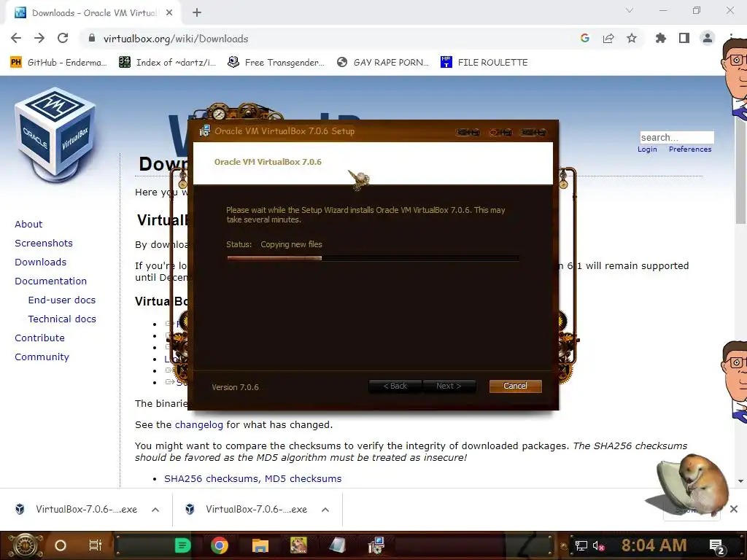747x560 pixels.
Task: Click the Cancel button in VirtualBox Setup
Action: [x=515, y=386]
